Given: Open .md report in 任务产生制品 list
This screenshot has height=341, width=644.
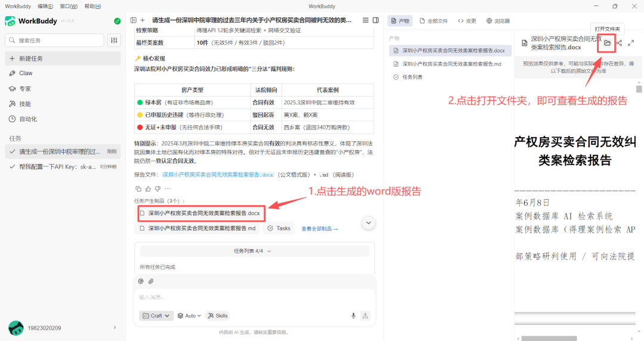Looking at the screenshot, I should click(x=197, y=228).
